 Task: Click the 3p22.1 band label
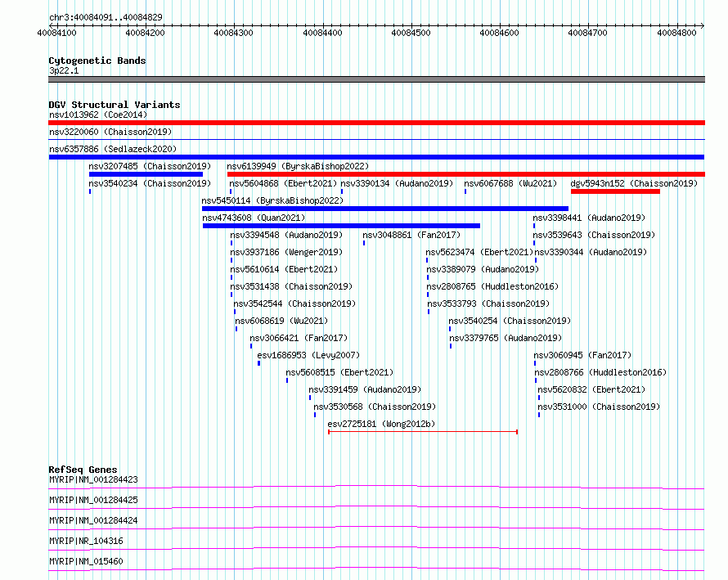[x=64, y=70]
